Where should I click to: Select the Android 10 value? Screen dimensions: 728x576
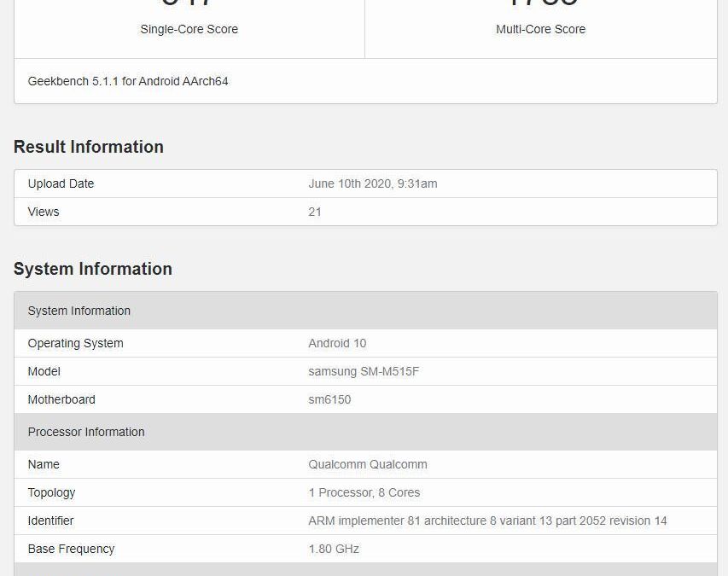click(337, 343)
